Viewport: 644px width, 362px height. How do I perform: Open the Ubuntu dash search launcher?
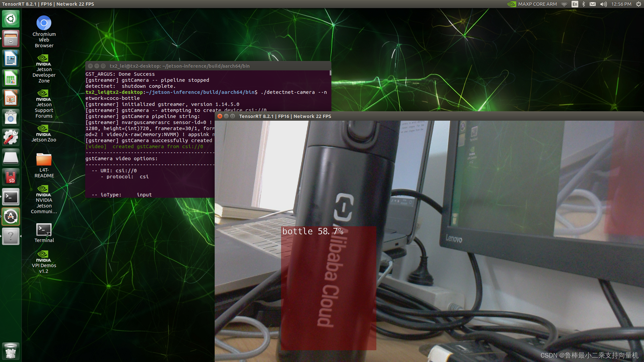pyautogui.click(x=11, y=19)
